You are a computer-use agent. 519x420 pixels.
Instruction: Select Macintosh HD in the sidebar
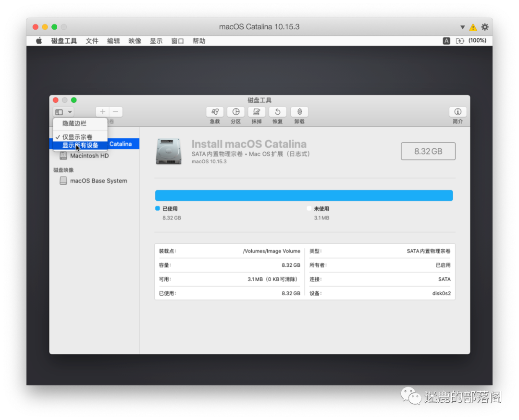tap(89, 156)
